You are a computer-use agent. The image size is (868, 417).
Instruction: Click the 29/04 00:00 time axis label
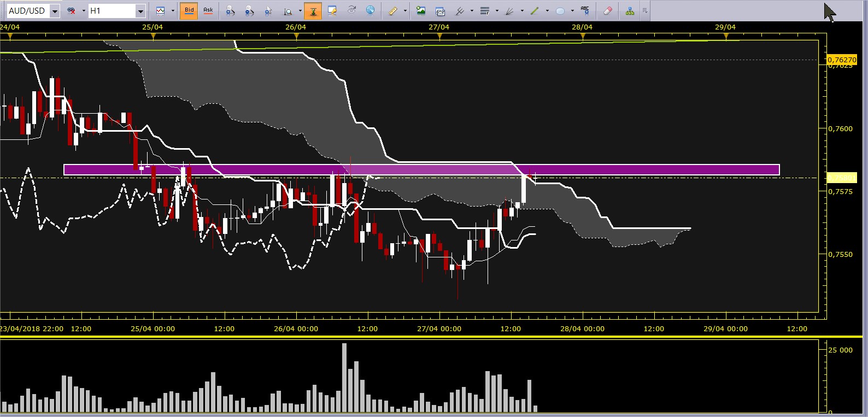tap(725, 328)
